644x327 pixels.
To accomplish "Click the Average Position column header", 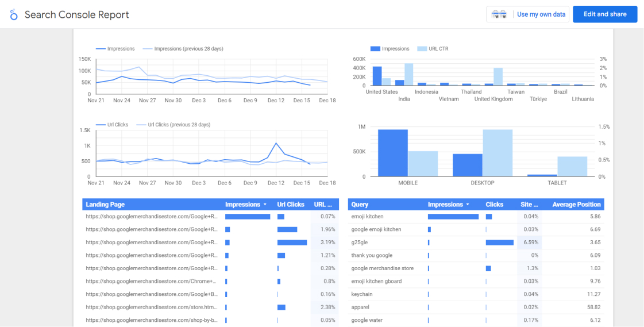I will 577,205.
